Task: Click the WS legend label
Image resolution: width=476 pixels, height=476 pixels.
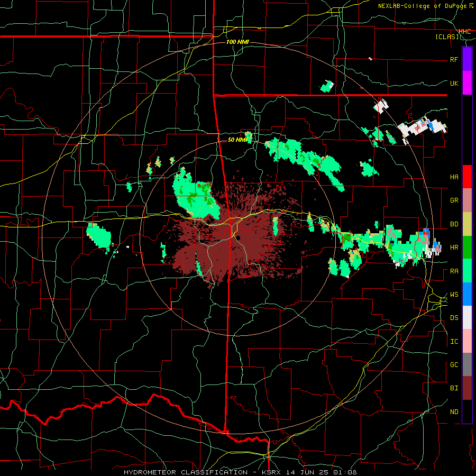Action: point(454,295)
